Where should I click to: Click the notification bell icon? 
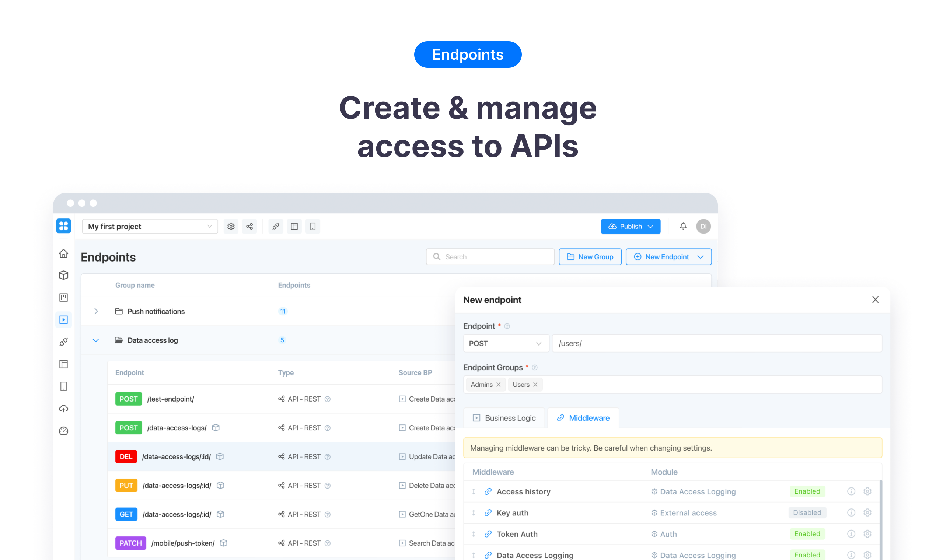[683, 226]
